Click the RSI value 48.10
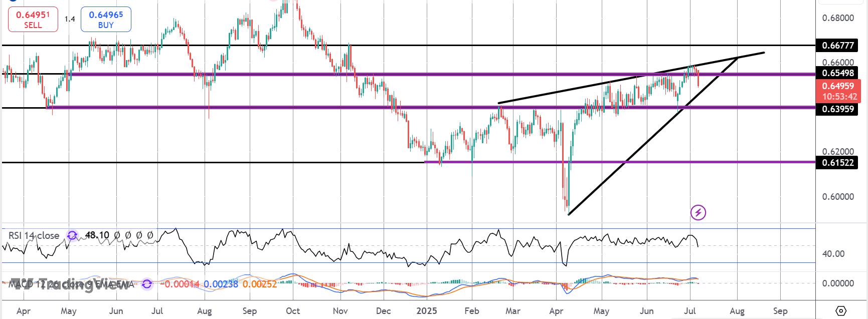 (97, 235)
